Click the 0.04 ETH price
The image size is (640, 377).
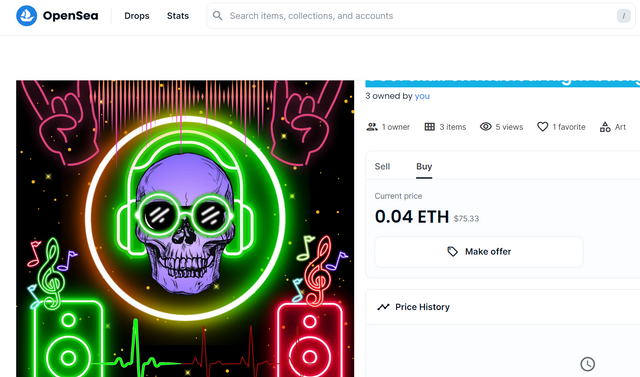tap(412, 217)
